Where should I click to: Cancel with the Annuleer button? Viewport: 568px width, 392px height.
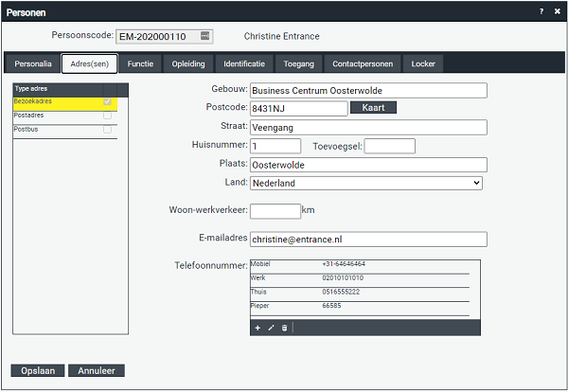pyautogui.click(x=97, y=370)
